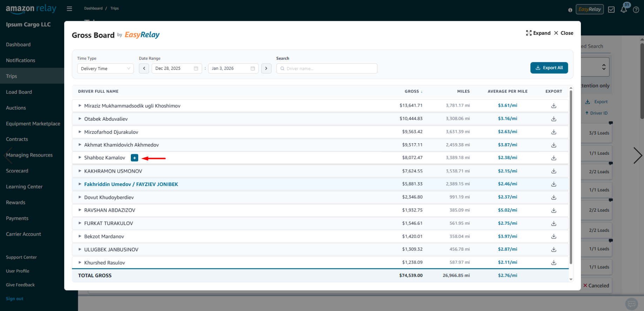Expand the Dovut Khudoyberdiev row details
The width and height of the screenshot is (644, 311).
[x=80, y=197]
